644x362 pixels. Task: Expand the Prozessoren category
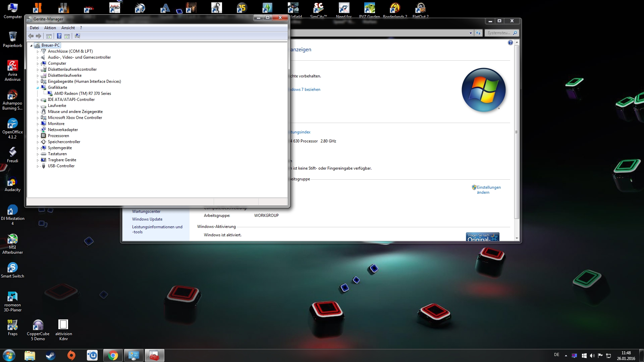38,136
